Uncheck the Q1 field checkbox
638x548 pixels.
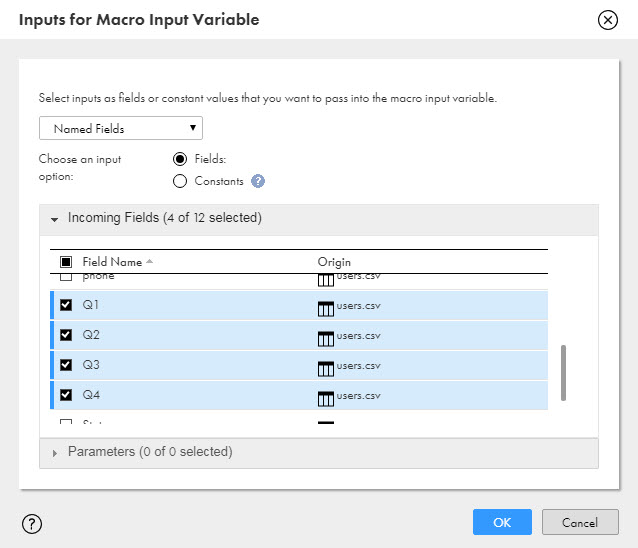[66, 305]
